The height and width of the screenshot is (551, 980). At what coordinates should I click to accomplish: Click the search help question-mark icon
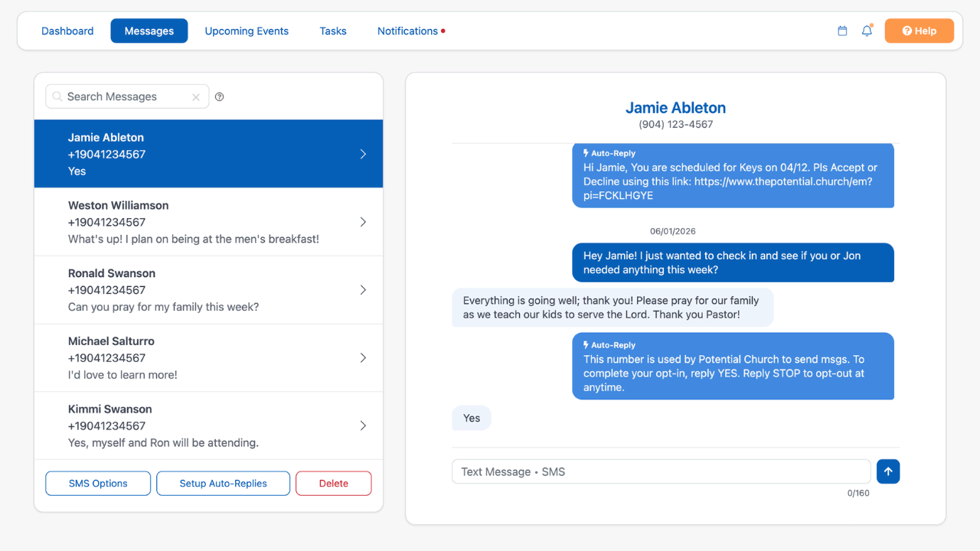pyautogui.click(x=220, y=96)
